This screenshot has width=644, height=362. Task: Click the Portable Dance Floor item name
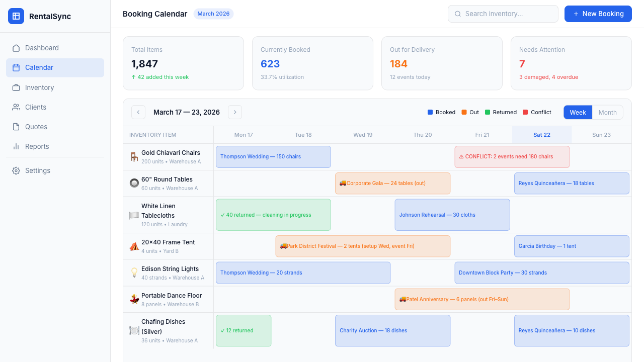tap(172, 296)
